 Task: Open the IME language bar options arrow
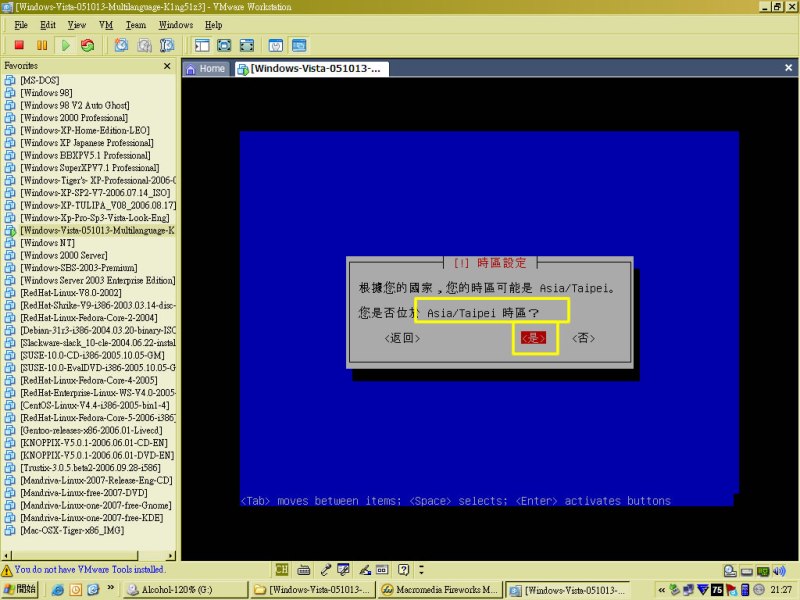click(x=421, y=569)
